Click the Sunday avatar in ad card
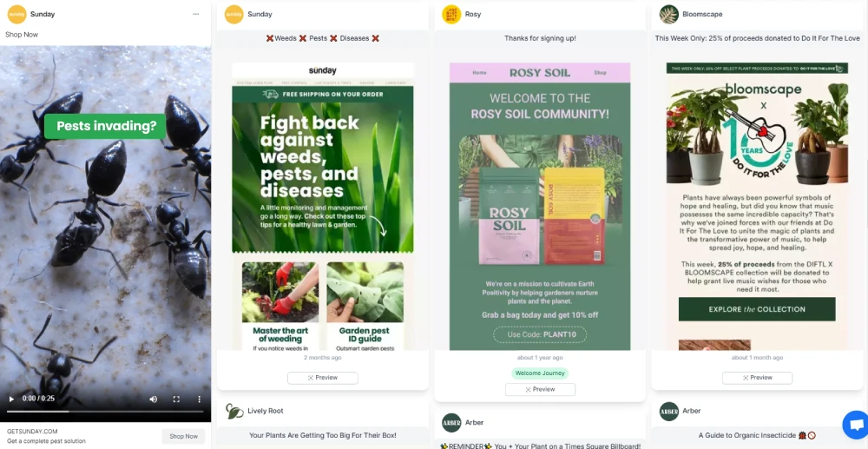 (16, 14)
